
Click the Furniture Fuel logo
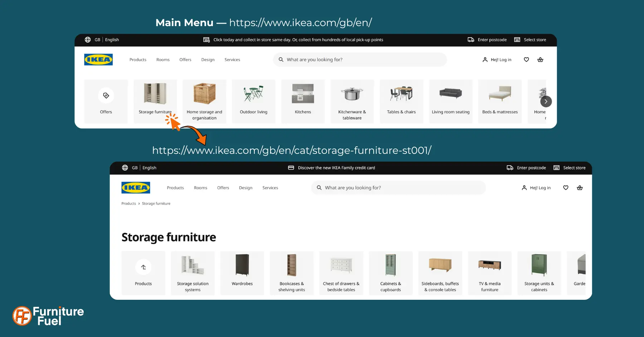(x=48, y=316)
